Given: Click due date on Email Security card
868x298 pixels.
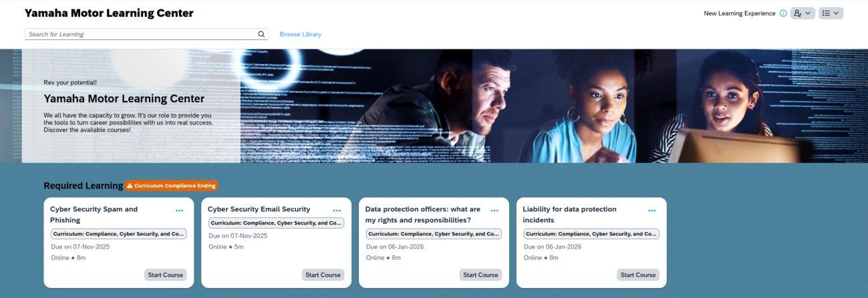Looking at the screenshot, I should pyautogui.click(x=238, y=236).
